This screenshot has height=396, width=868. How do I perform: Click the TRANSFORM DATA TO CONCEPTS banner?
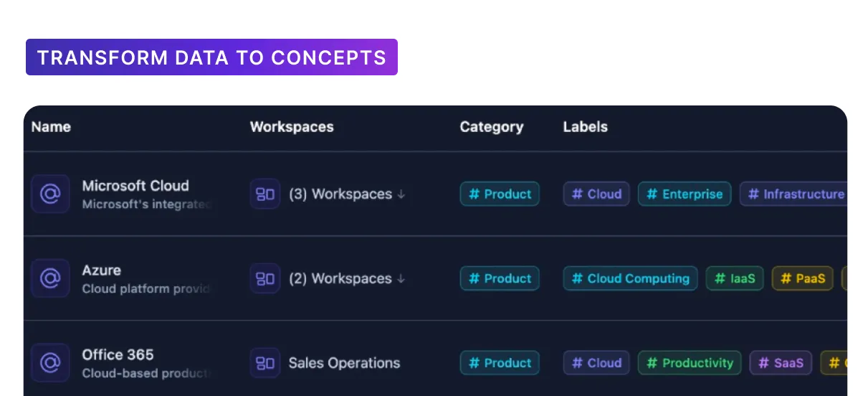pos(211,57)
